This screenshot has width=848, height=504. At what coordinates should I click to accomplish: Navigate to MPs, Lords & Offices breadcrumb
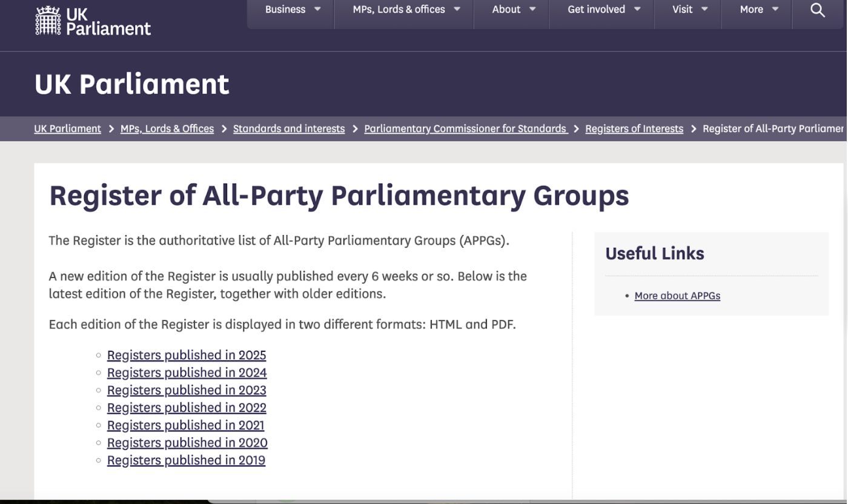167,128
